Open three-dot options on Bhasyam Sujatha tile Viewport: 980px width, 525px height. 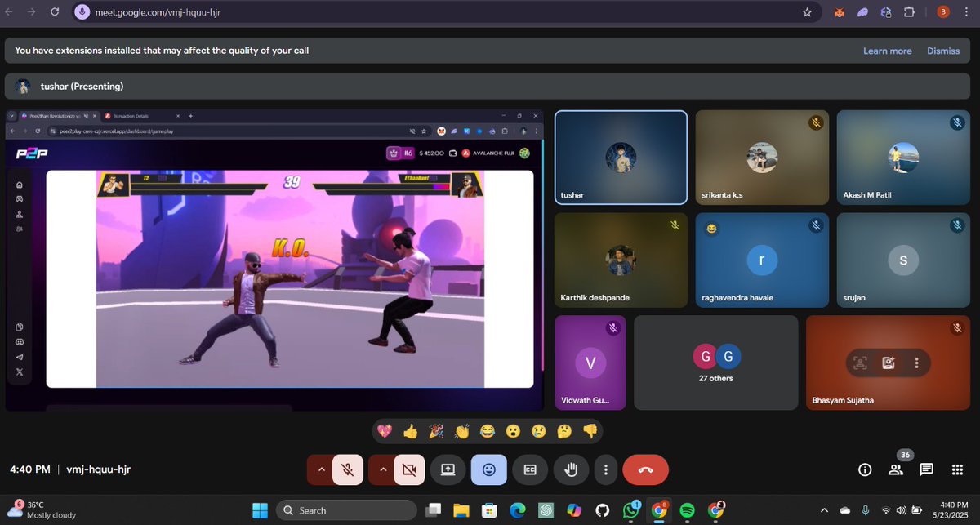(917, 363)
